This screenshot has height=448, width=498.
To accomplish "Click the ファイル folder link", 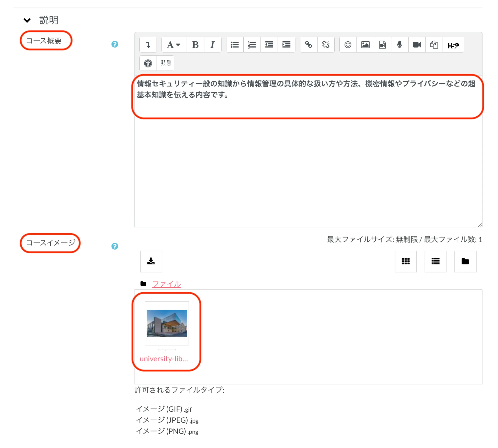I will tap(166, 284).
